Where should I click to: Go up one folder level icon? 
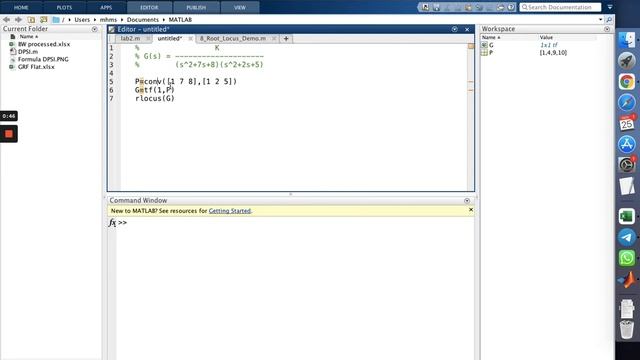31,20
